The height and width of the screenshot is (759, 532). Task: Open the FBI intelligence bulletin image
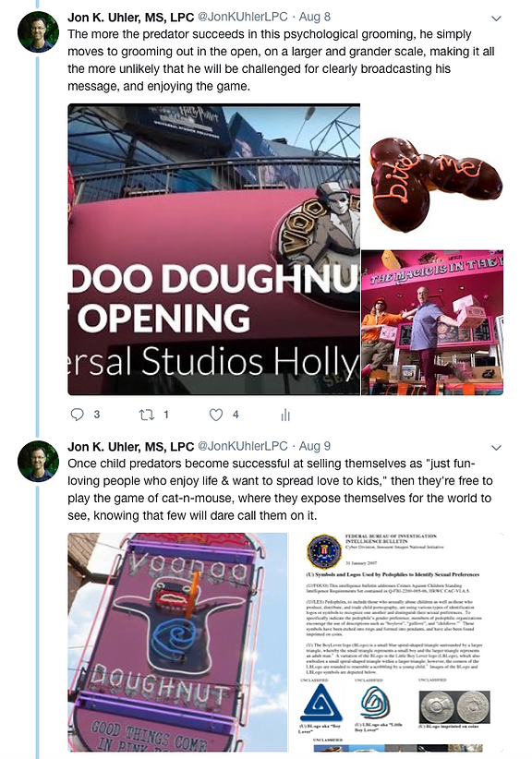(x=397, y=642)
